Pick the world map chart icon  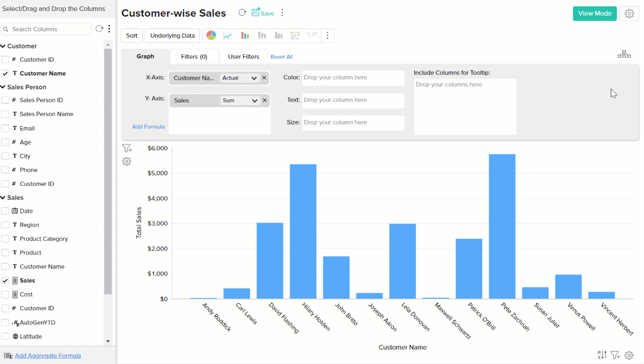coord(312,35)
